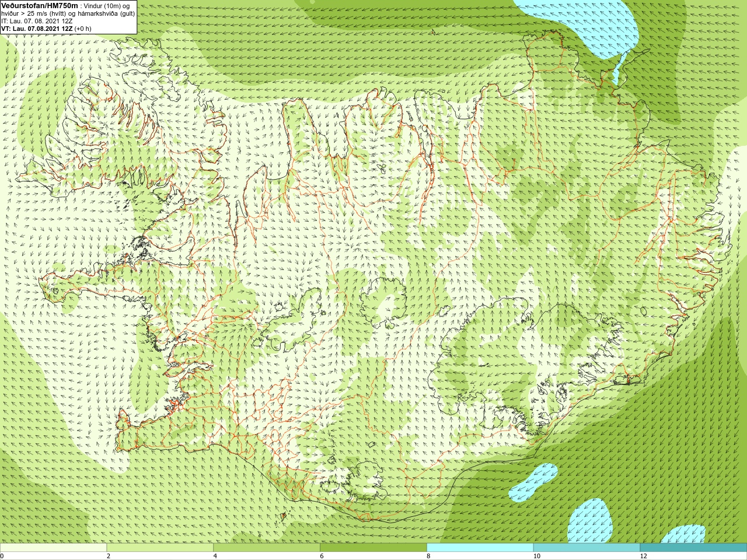Viewport: 747px width, 560px height.
Task: Click the dark green 6–8 legend swatch
Action: [x=373, y=548]
